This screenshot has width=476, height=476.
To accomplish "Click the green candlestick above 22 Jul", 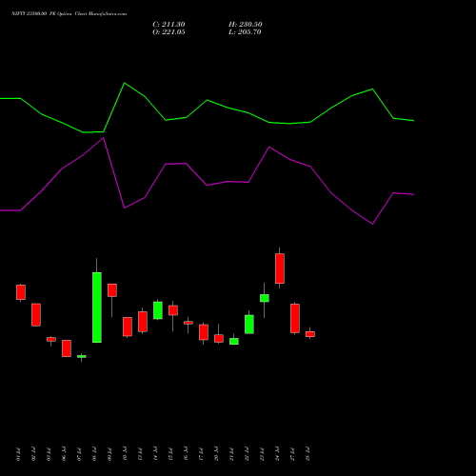I will [x=249, y=325].
